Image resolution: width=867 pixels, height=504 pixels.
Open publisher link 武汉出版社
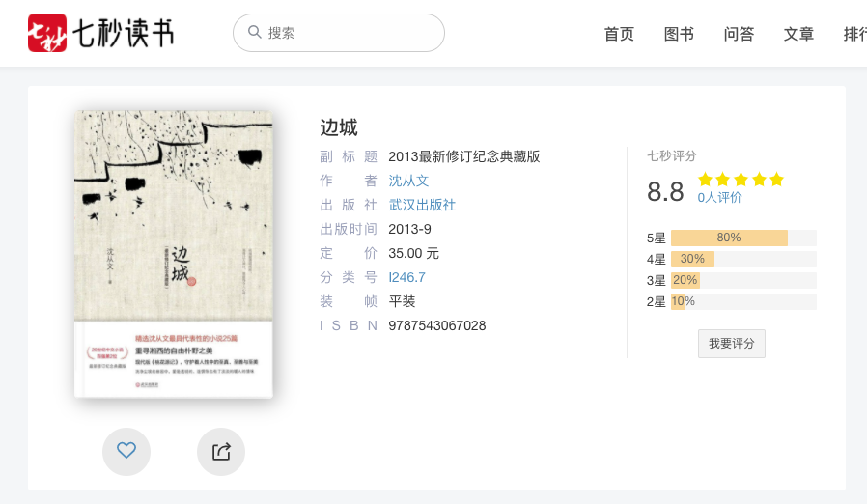(422, 206)
